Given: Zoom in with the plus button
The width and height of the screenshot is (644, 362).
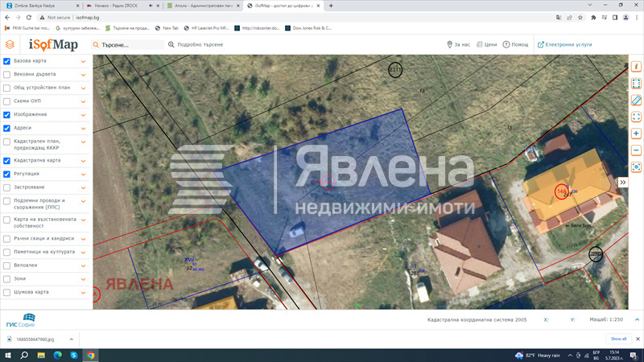Looking at the screenshot, I should pyautogui.click(x=636, y=134).
